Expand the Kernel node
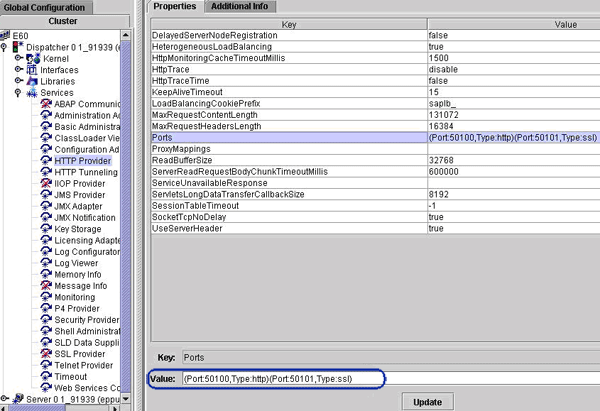Screen dimensions: 600x411 tap(19, 58)
